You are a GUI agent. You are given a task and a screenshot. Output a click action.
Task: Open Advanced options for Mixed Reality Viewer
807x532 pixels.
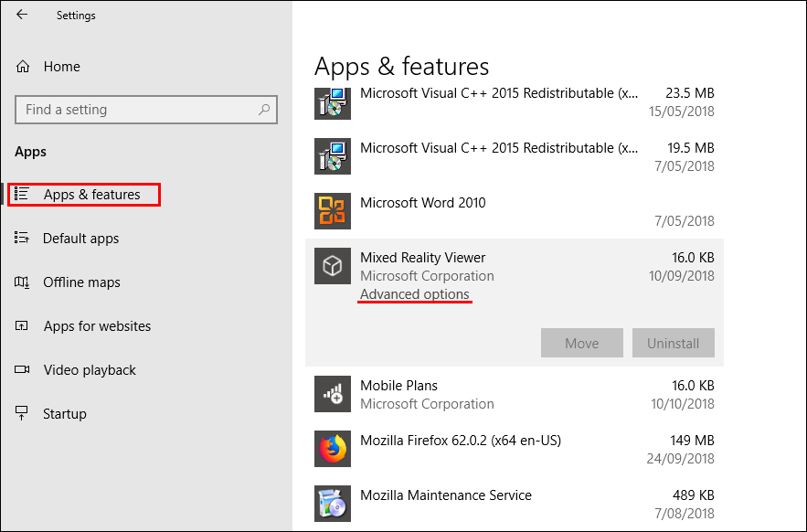(x=415, y=294)
